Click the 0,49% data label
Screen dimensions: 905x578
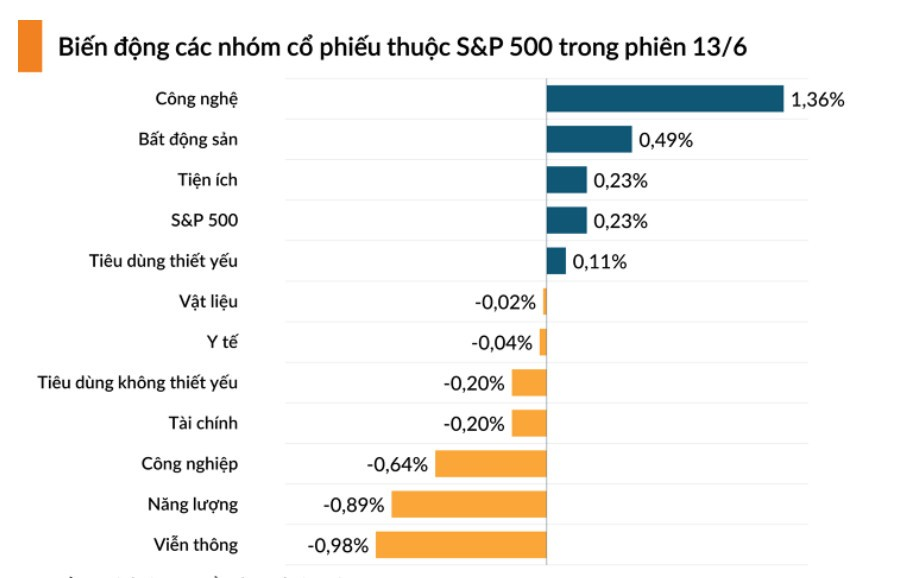point(666,140)
